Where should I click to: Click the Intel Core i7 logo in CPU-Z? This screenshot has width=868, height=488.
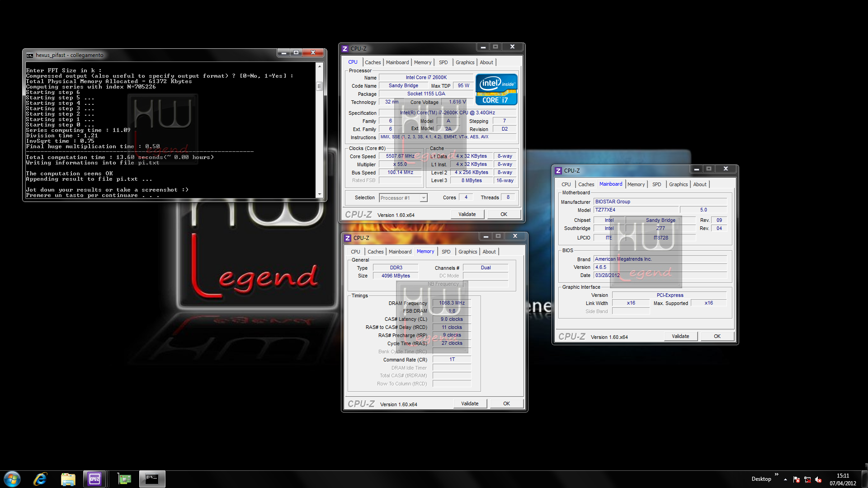click(496, 89)
